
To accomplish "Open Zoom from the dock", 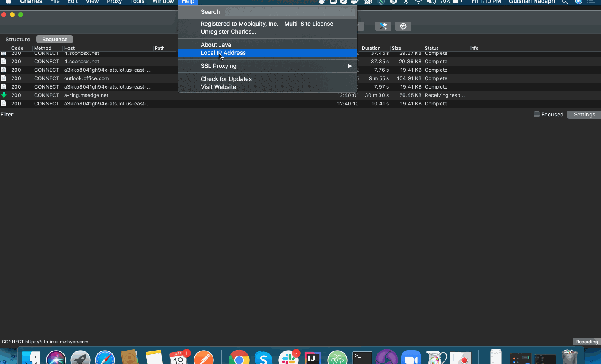I will [x=411, y=358].
